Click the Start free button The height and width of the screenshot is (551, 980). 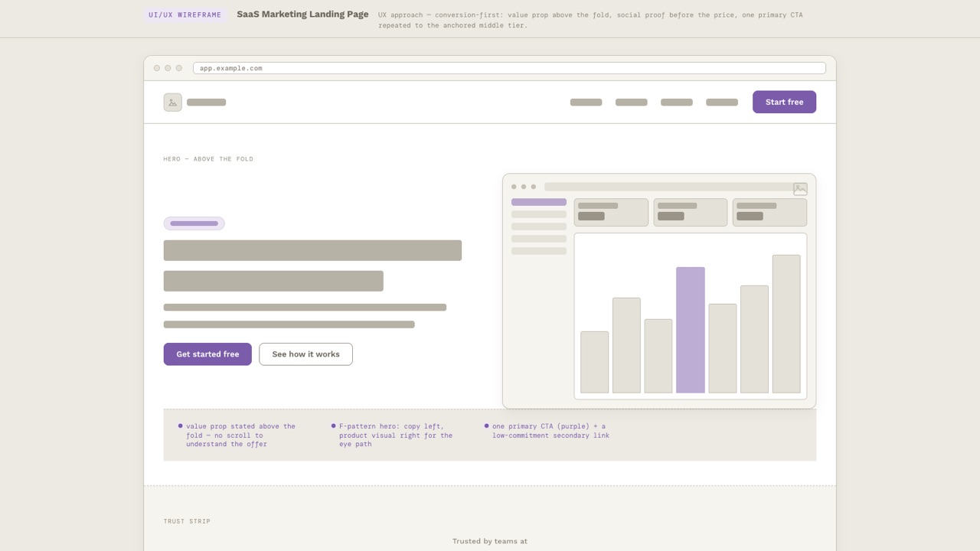point(784,102)
